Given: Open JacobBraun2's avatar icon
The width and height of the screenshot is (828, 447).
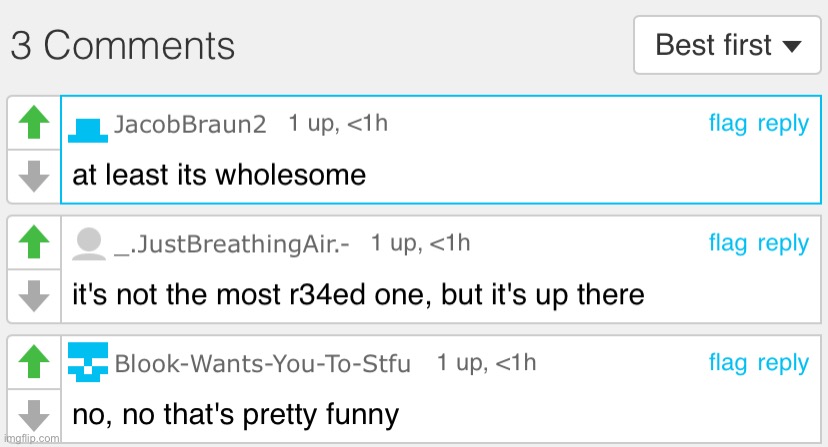Looking at the screenshot, I should click(x=88, y=130).
